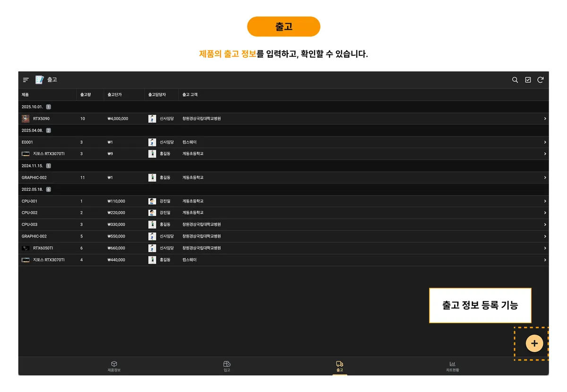Click the search magnifier icon

[515, 80]
